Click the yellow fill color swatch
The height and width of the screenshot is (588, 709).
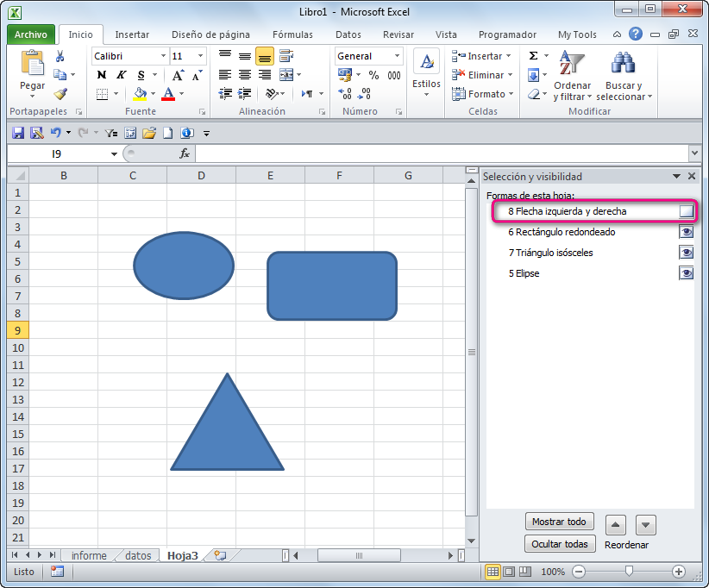(x=140, y=99)
